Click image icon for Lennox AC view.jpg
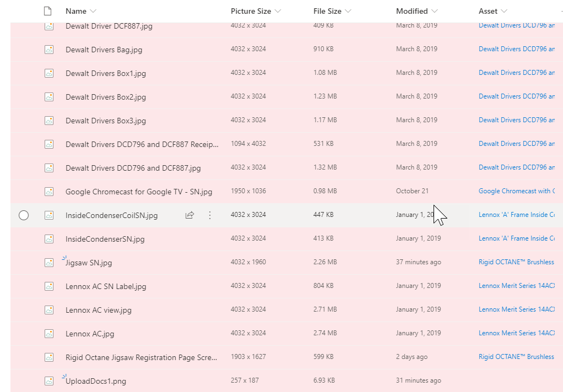This screenshot has width=563, height=392. point(49,310)
